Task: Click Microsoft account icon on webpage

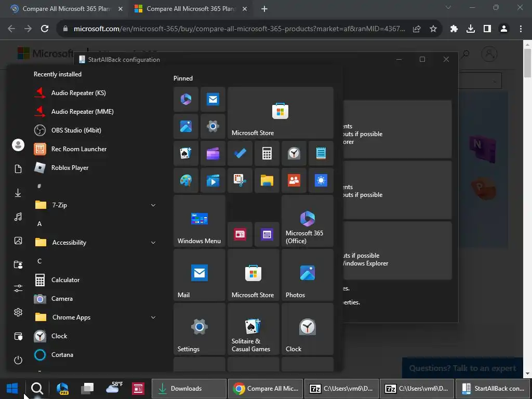Action: [489, 54]
